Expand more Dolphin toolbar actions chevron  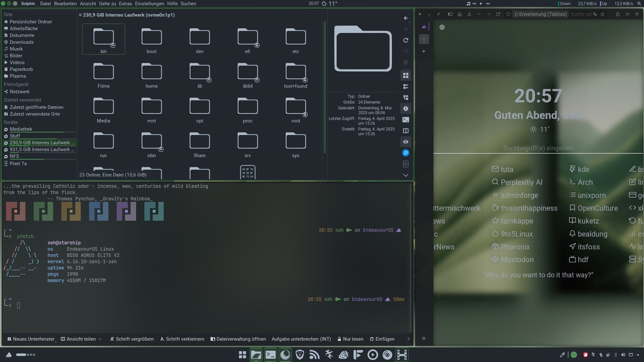click(x=406, y=175)
